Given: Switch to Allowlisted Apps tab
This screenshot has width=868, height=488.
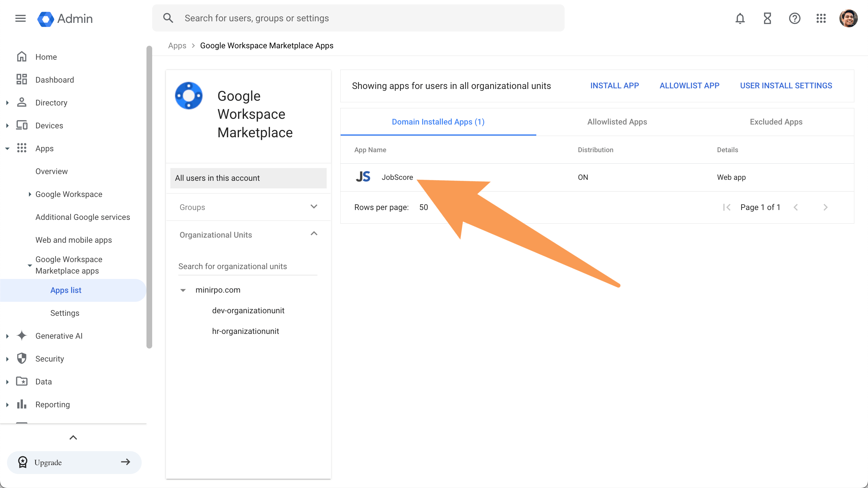Looking at the screenshot, I should [x=617, y=122].
